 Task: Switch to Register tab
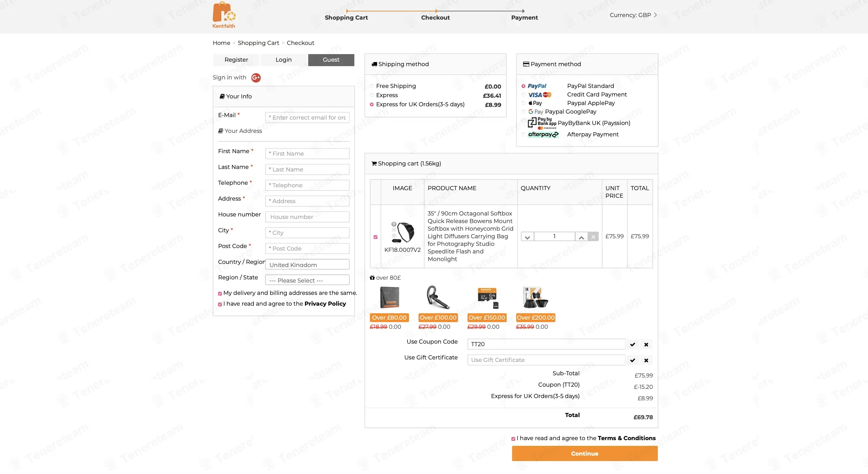click(236, 60)
